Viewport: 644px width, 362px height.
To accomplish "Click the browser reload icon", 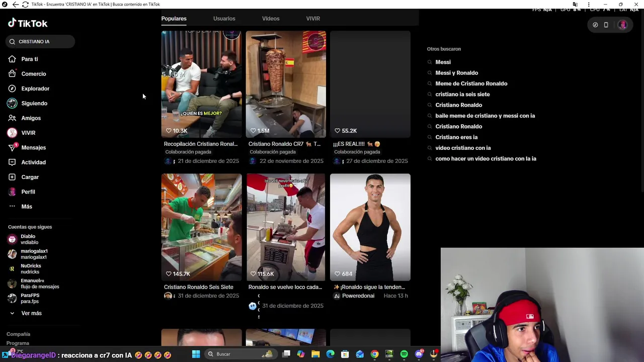I will click(25, 5).
